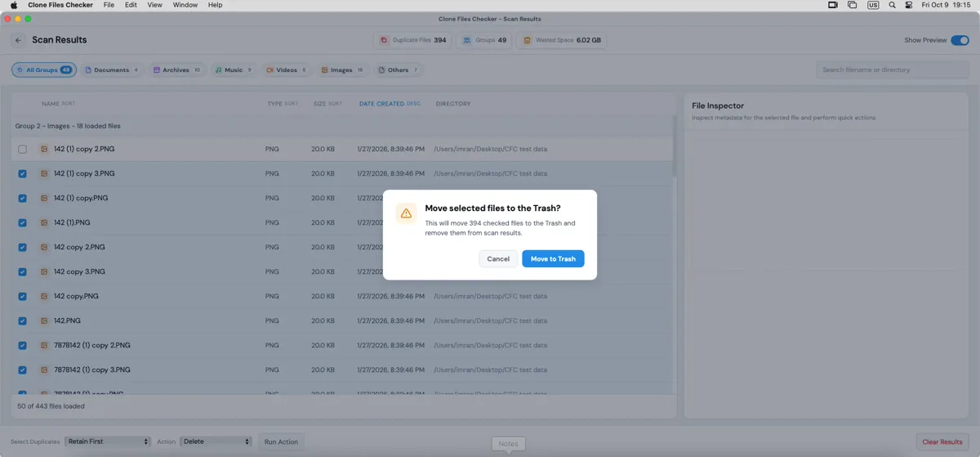Filter by Others tab
The height and width of the screenshot is (457, 980).
click(399, 70)
